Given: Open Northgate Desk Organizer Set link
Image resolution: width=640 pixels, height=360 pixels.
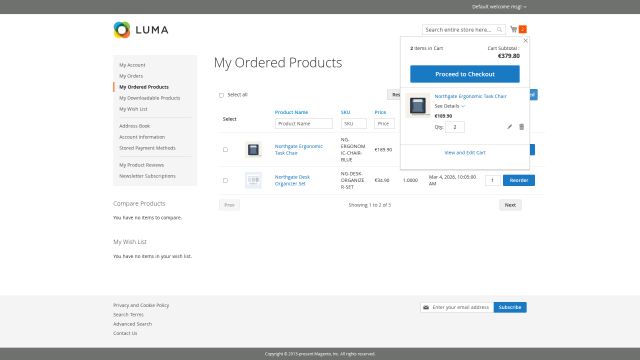Looking at the screenshot, I should (x=292, y=180).
